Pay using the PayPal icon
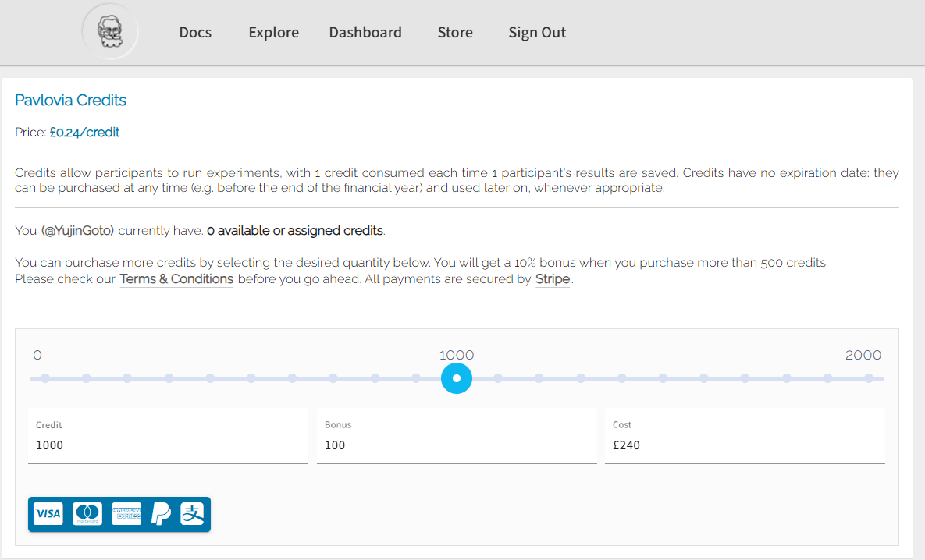Screen dimensions: 925x560 pyautogui.click(x=161, y=514)
